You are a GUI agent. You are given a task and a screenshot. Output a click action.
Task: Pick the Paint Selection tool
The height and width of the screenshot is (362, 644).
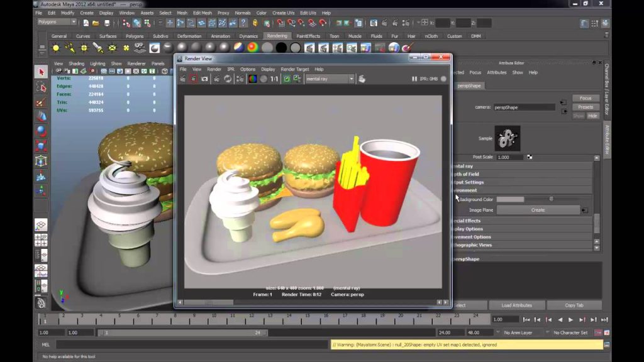41,102
